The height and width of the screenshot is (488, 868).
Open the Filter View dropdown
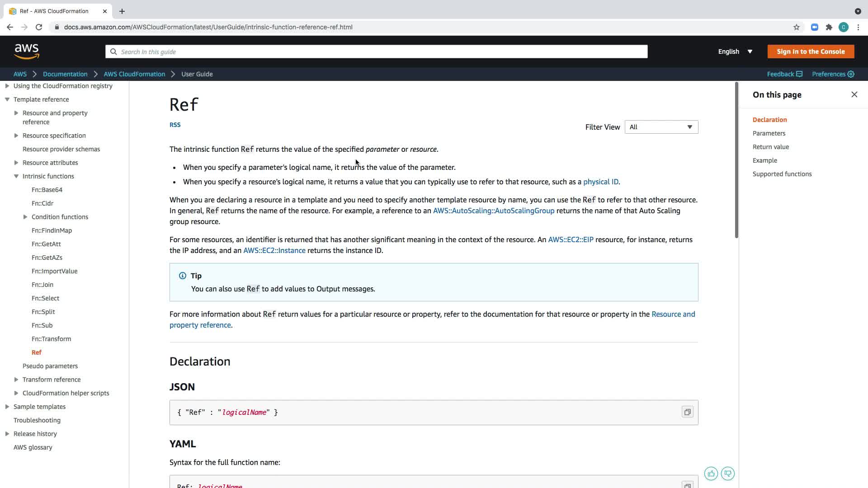661,127
